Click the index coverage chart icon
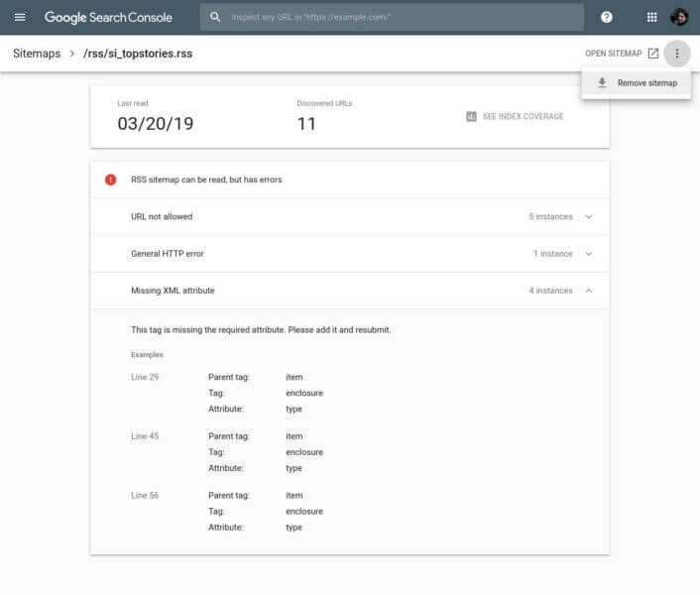700x595 pixels. 471,117
